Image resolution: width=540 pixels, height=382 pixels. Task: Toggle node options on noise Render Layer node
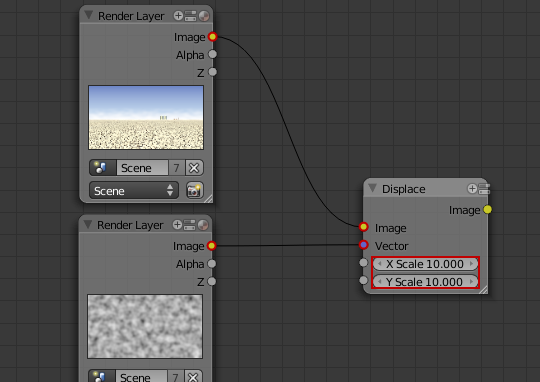coord(189,225)
